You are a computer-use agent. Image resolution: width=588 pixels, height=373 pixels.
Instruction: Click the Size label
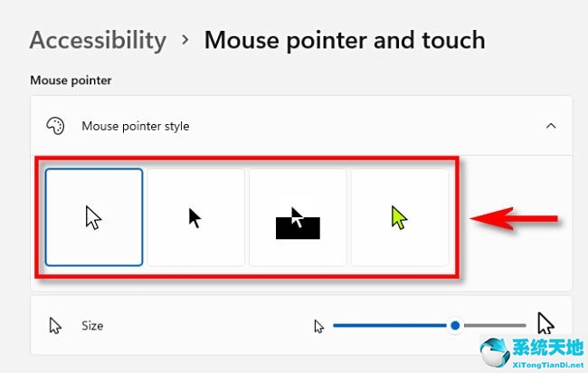coord(92,325)
